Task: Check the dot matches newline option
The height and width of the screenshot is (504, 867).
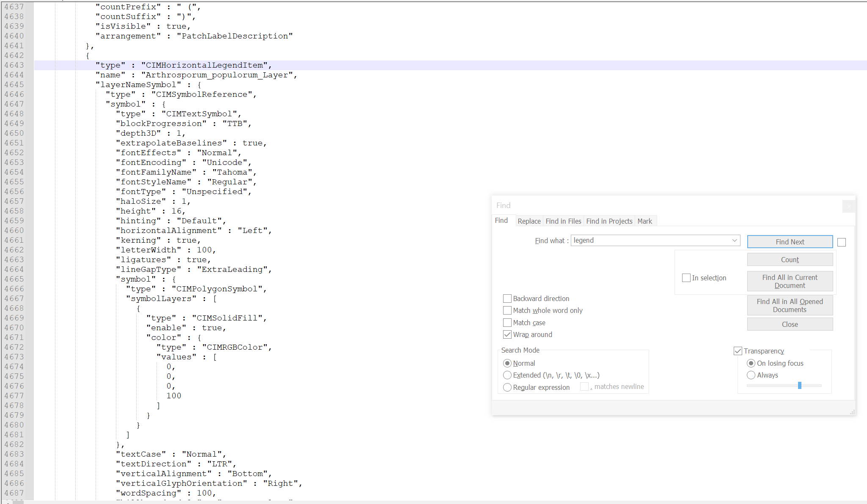Action: tap(584, 386)
